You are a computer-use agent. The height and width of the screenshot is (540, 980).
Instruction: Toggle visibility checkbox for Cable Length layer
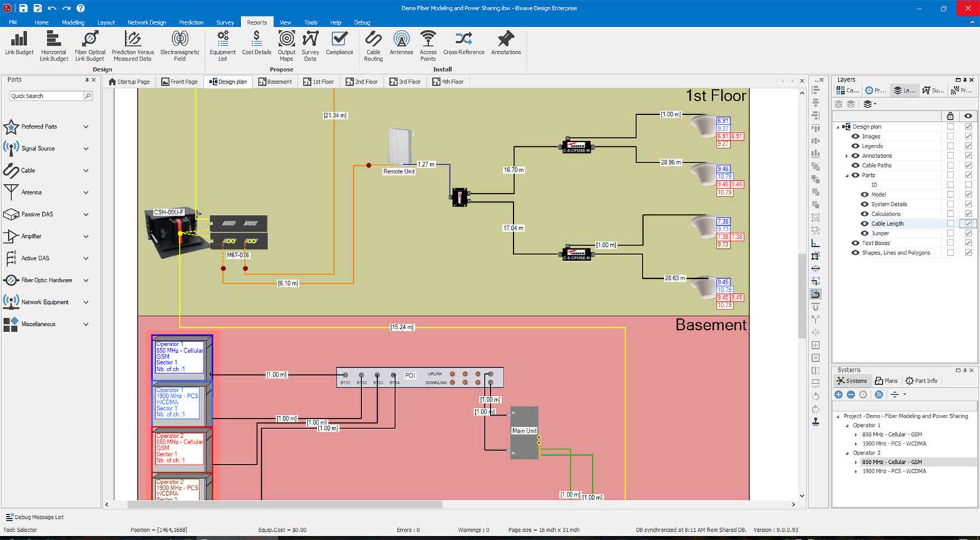coord(968,223)
